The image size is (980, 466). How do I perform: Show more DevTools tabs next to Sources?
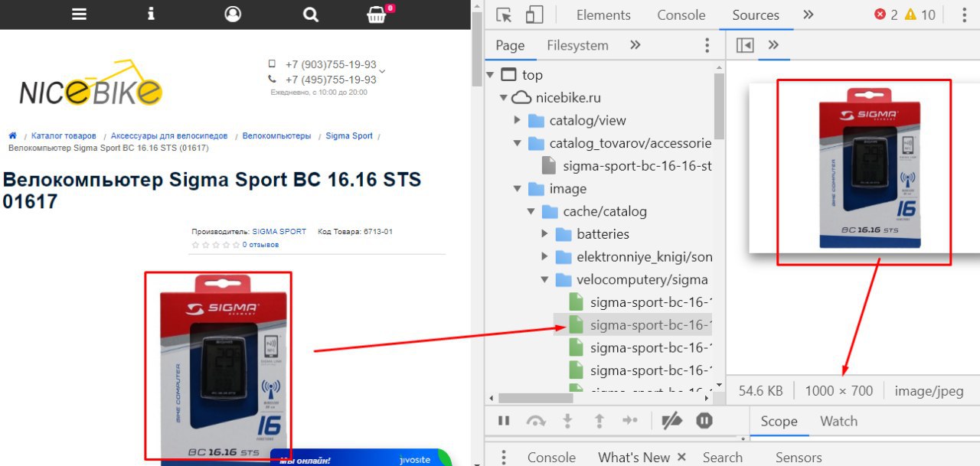(x=808, y=15)
